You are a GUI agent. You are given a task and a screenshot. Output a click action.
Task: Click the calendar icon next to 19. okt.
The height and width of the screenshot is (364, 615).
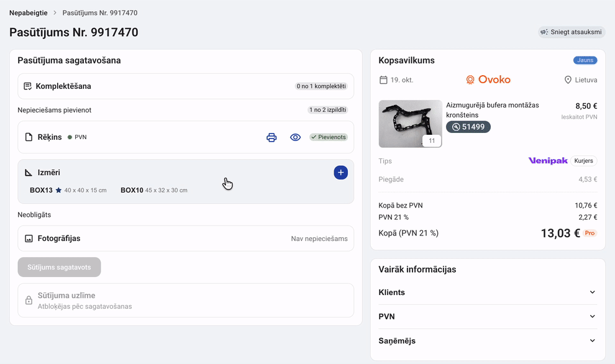(x=383, y=80)
